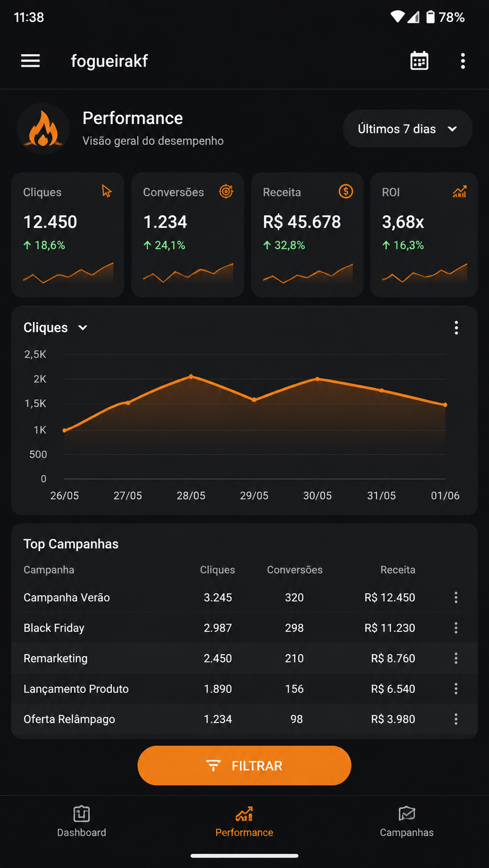Select the 01/06 data point on chart
The height and width of the screenshot is (868, 489).
tap(445, 404)
